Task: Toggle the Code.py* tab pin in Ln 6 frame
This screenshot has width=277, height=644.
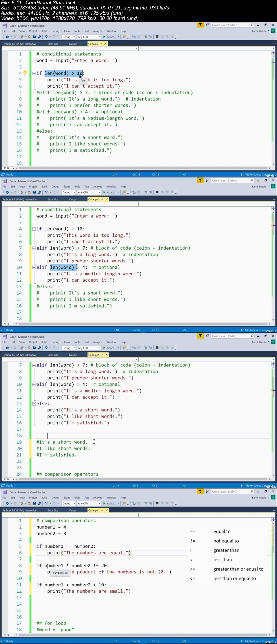Action: 102,510
